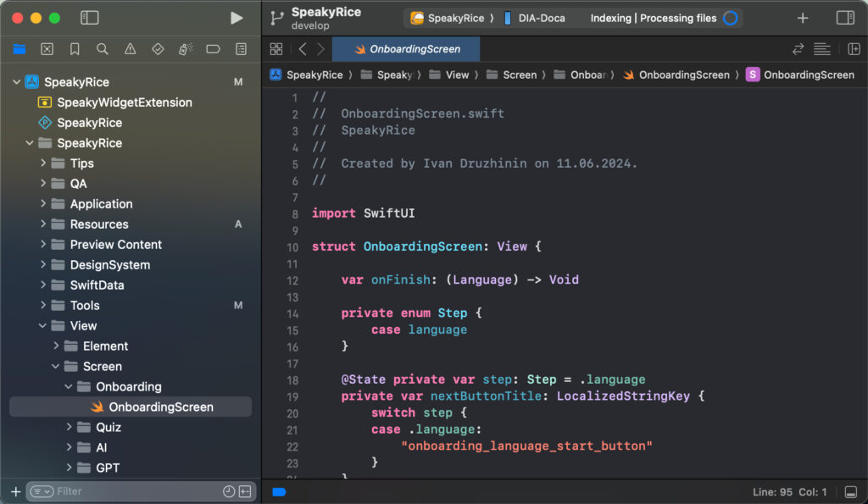Expand the QA folder

click(x=42, y=183)
